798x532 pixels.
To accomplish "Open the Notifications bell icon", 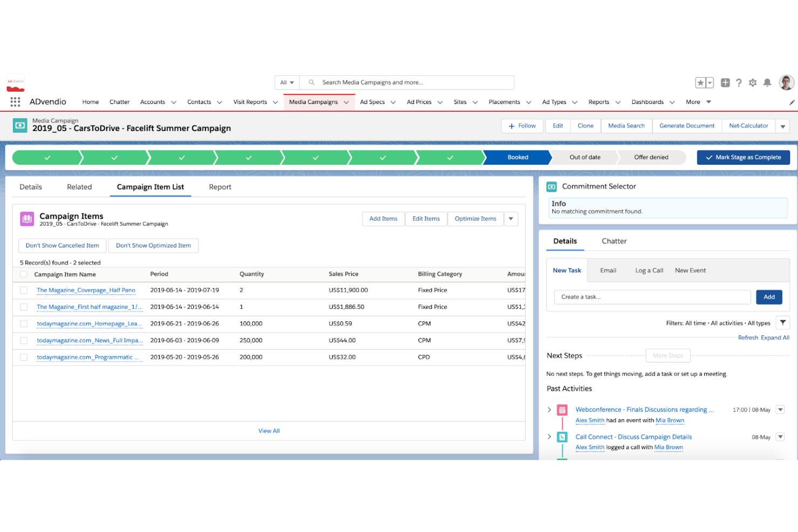I will click(767, 82).
